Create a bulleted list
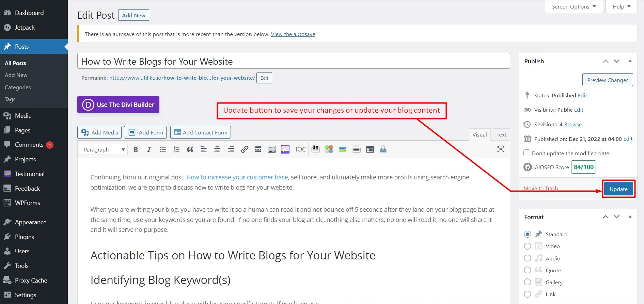The width and height of the screenshot is (644, 304). pos(163,149)
